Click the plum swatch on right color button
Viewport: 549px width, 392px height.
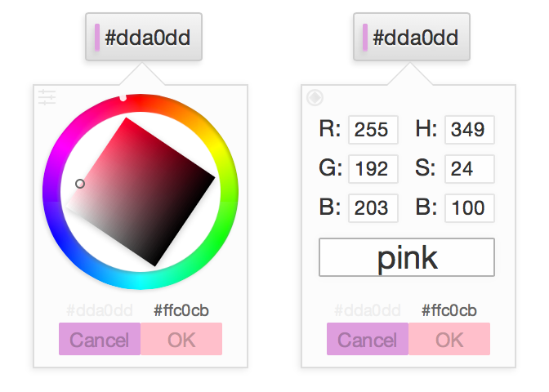click(x=365, y=38)
